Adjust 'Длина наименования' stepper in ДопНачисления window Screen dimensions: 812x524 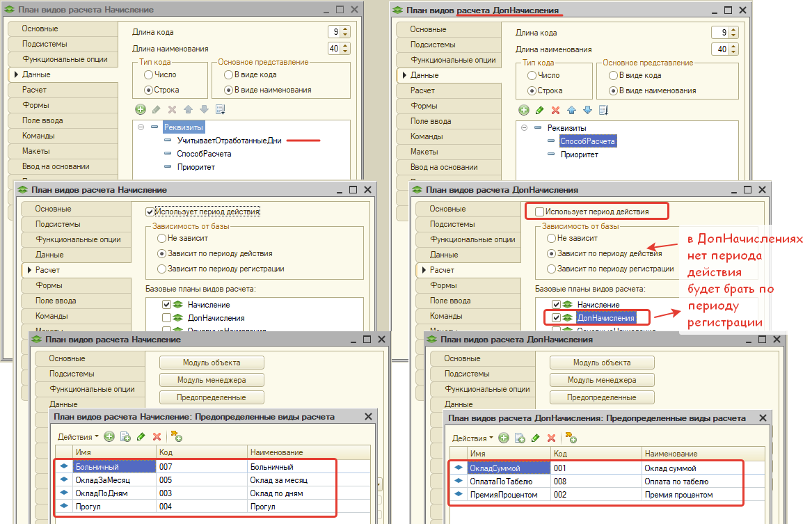point(733,49)
